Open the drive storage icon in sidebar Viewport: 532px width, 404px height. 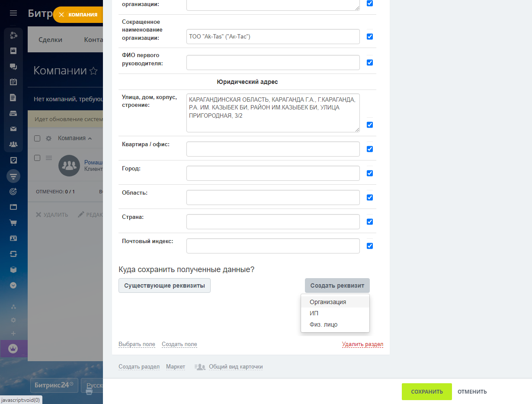13,113
